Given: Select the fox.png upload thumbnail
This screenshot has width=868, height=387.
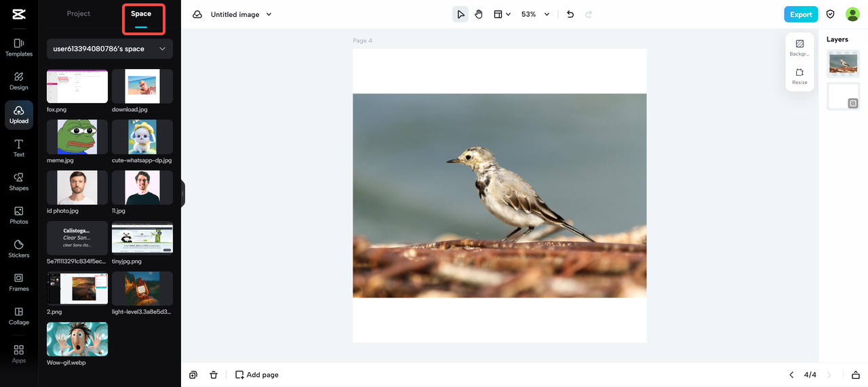Looking at the screenshot, I should click(77, 86).
